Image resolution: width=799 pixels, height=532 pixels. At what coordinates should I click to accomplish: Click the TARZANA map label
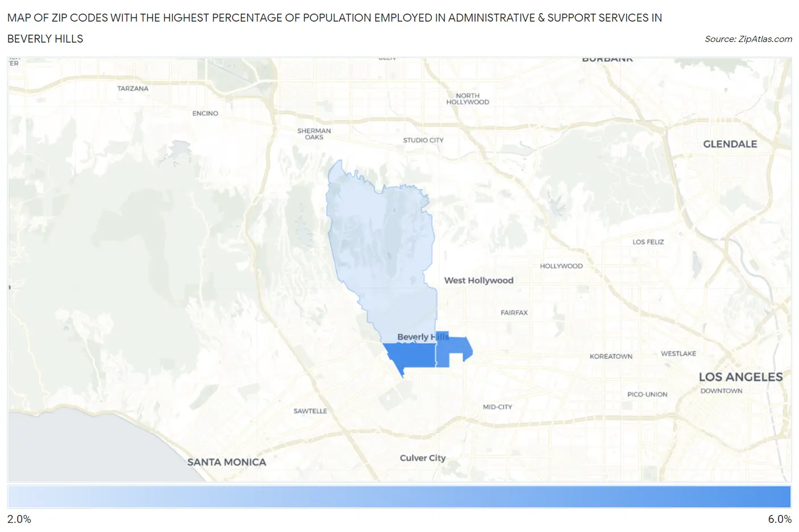[x=133, y=89]
